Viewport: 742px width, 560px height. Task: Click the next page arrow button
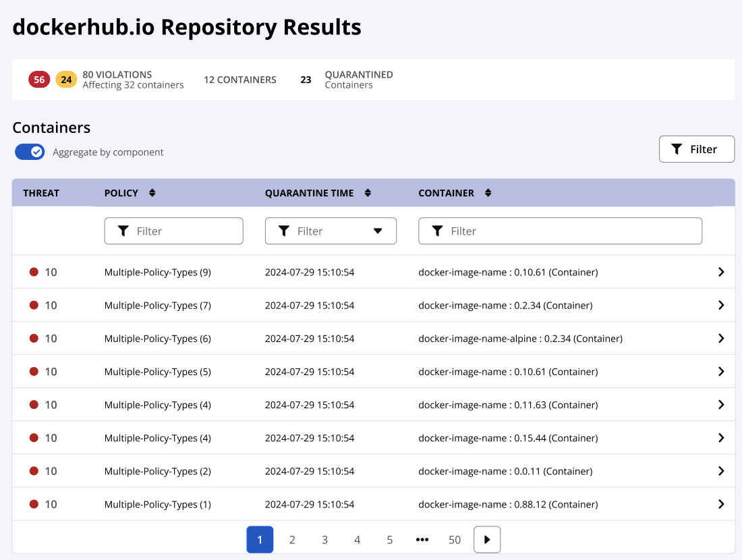point(487,540)
